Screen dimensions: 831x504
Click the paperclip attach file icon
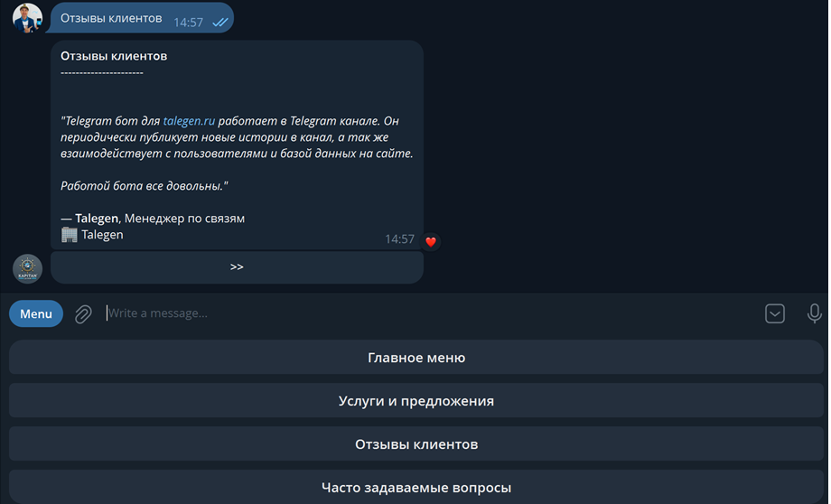pyautogui.click(x=83, y=313)
